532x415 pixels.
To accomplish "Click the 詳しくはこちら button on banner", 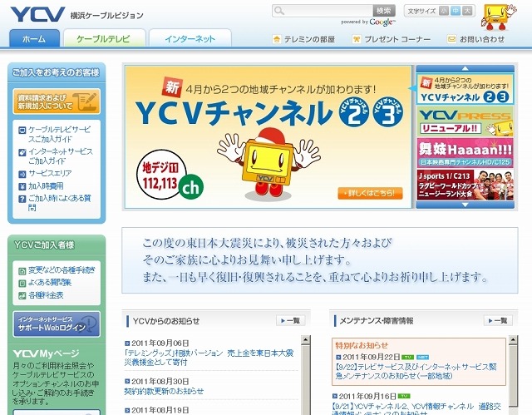I will tap(370, 193).
